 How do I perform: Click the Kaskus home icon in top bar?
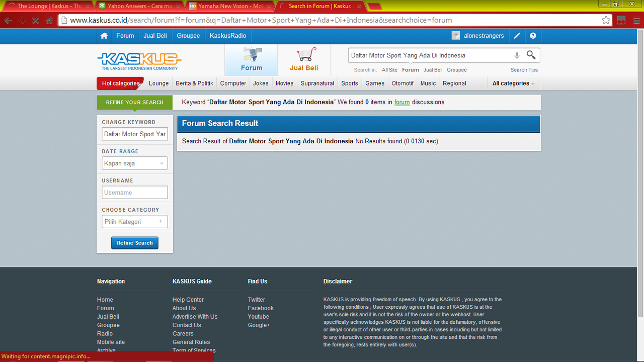pos(104,36)
